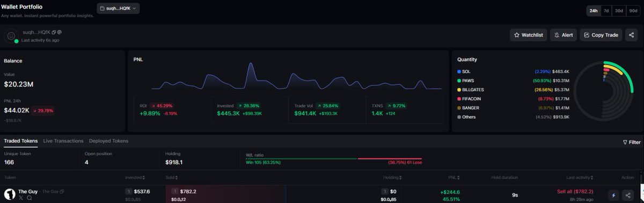Click the search icon under The Guy token
Screen dimensions: 644x203
pyautogui.click(x=29, y=198)
